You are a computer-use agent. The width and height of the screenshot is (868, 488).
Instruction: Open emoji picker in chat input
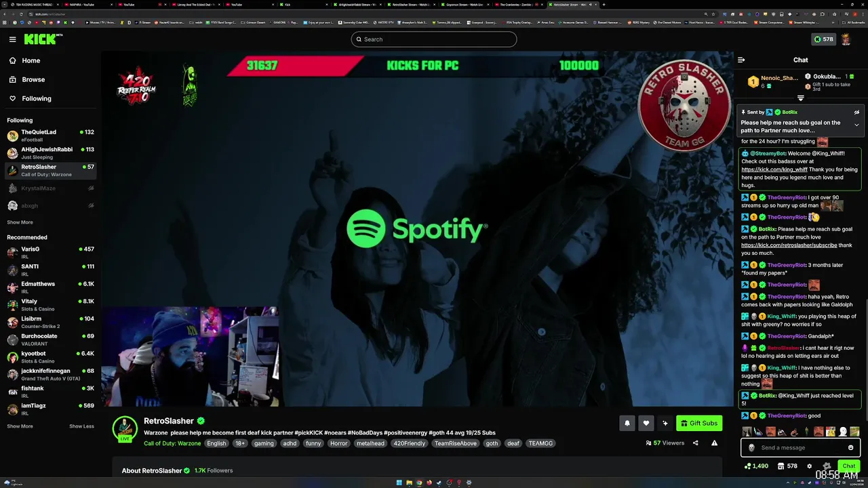coord(850,447)
